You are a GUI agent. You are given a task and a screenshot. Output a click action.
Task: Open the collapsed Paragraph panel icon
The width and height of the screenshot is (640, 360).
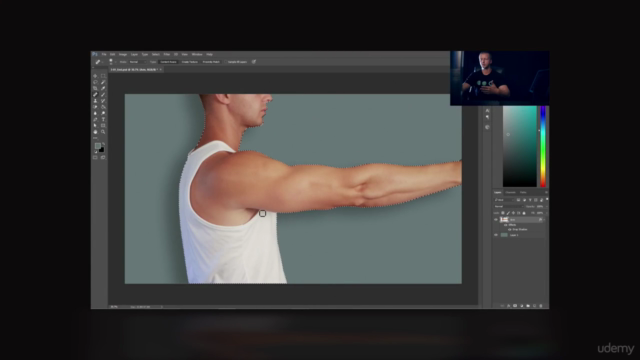487,117
